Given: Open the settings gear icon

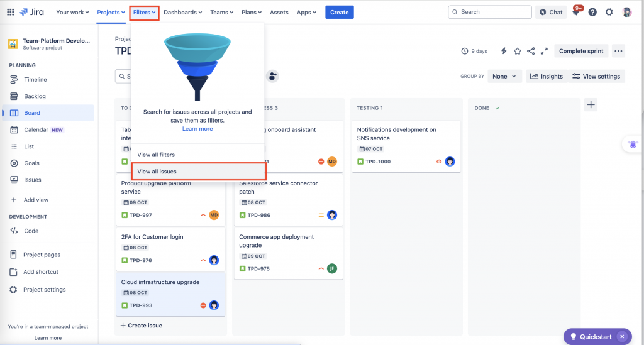Looking at the screenshot, I should point(609,13).
